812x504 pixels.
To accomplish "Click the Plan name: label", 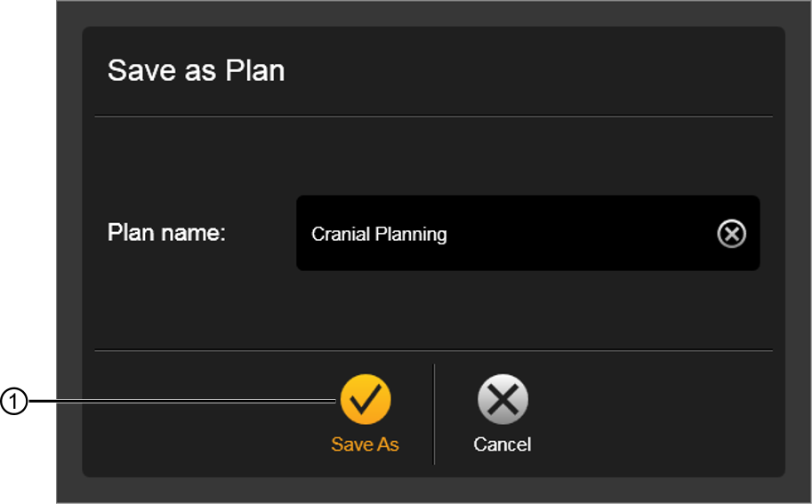I will point(166,232).
